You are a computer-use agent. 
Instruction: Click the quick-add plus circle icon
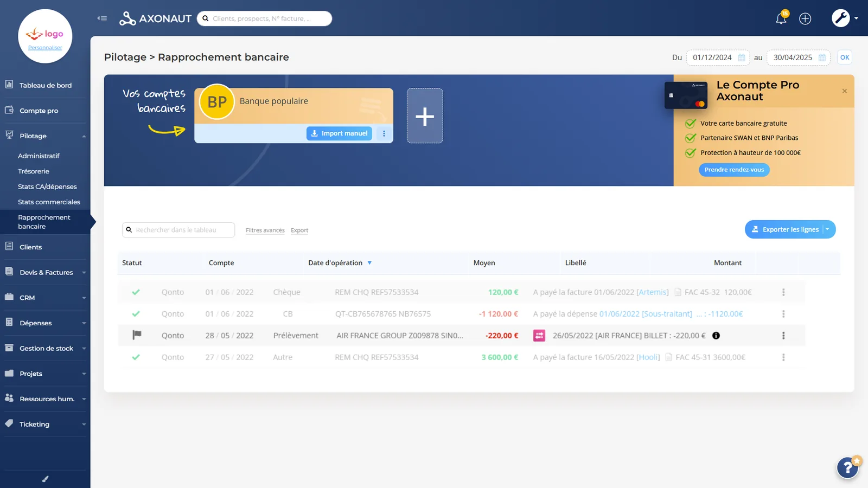[805, 18]
